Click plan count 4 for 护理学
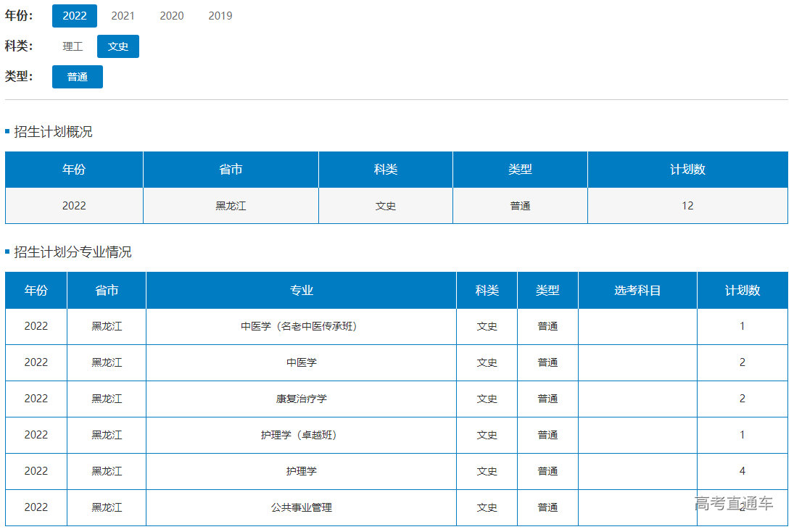This screenshot has height=532, width=794. pos(742,471)
